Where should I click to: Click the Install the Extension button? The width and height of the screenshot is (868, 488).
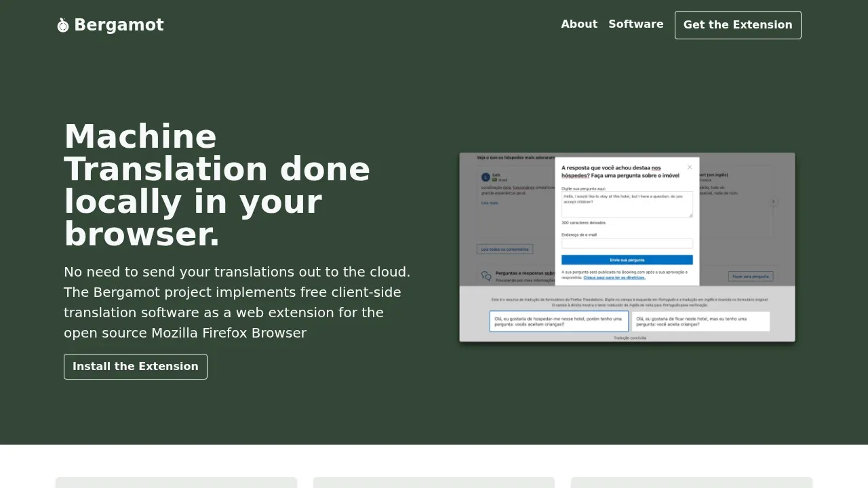[136, 367]
